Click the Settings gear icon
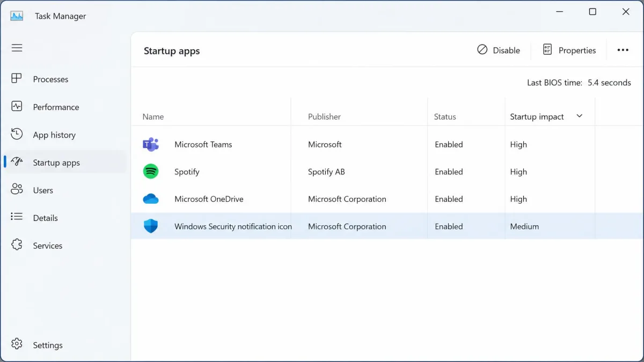The image size is (644, 362). [x=17, y=344]
